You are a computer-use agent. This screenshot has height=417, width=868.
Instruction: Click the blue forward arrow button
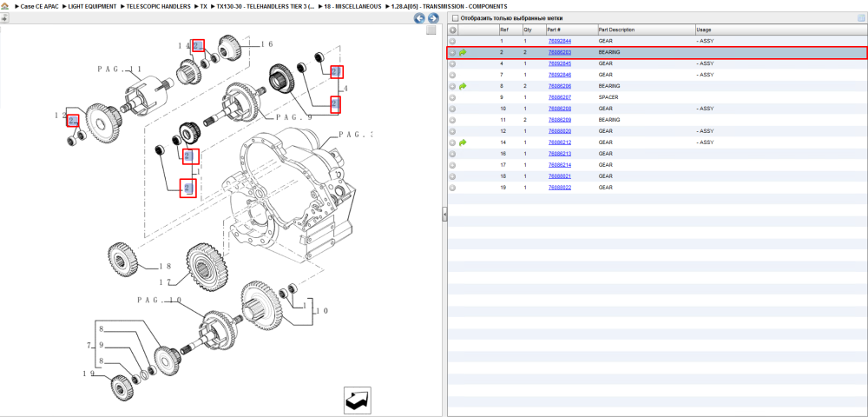coord(433,18)
